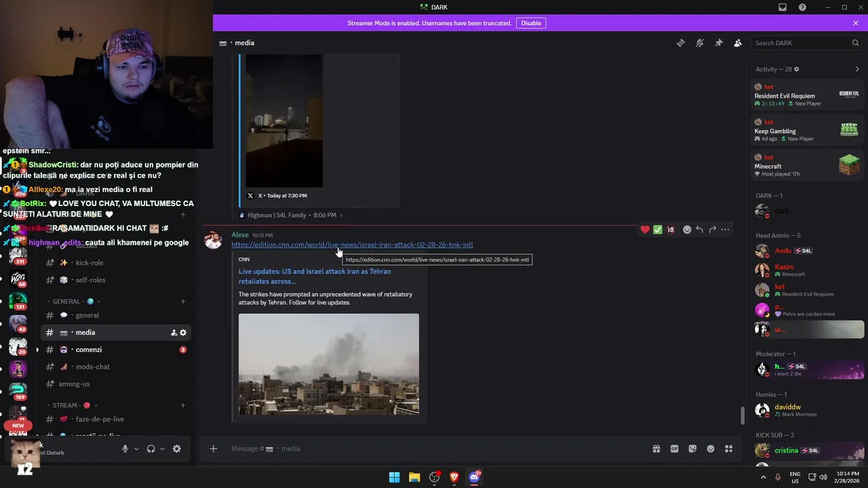Open the Discord help icon
The image size is (868, 488).
click(x=802, y=7)
